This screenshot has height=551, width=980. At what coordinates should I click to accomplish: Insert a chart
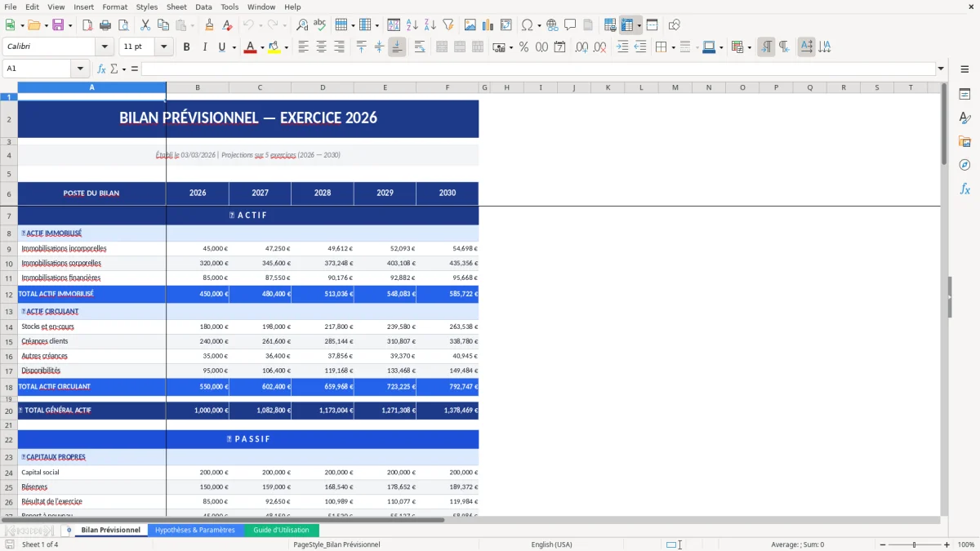[x=488, y=24]
